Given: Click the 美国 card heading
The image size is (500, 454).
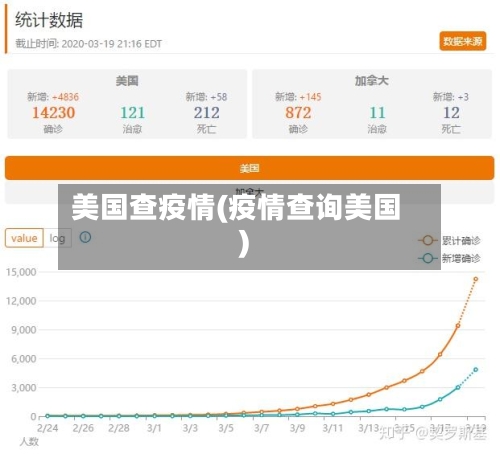Looking at the screenshot, I should click(127, 81).
